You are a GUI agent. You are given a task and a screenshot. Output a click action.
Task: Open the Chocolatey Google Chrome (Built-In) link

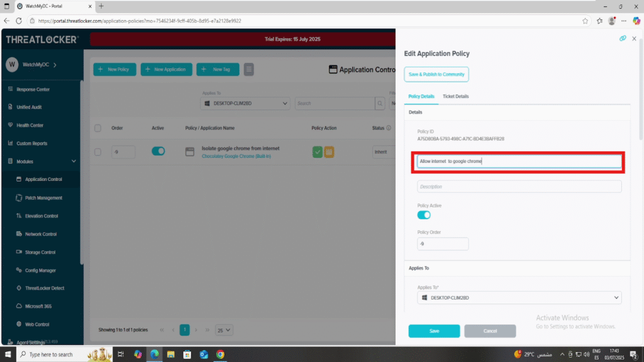236,156
